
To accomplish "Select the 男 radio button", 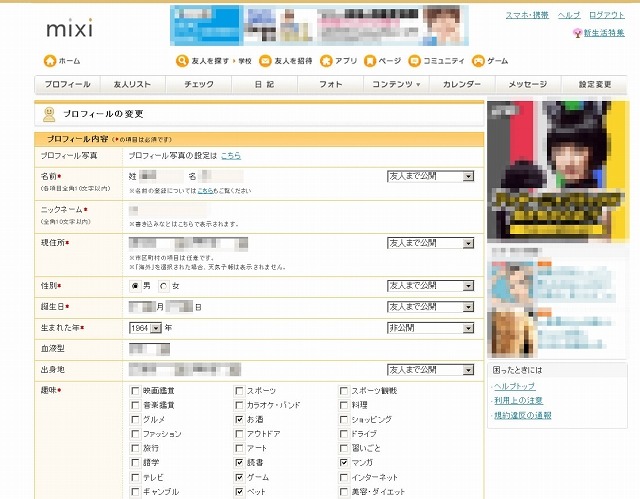I will coord(135,286).
